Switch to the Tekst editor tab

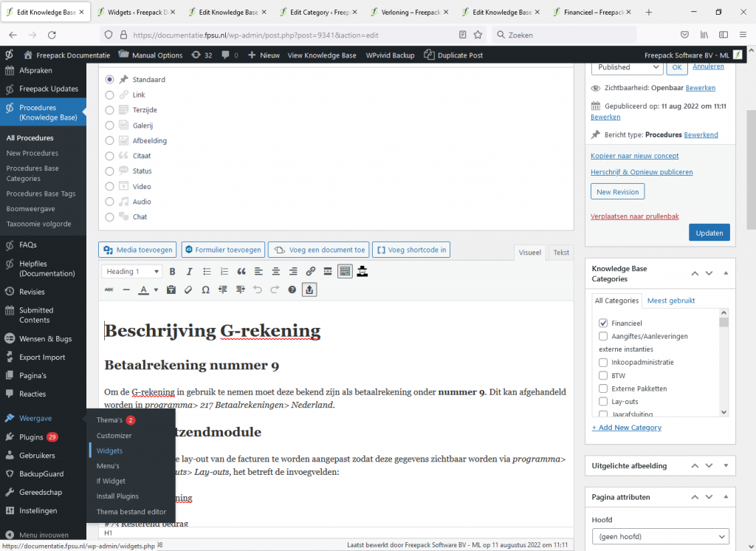tap(561, 253)
